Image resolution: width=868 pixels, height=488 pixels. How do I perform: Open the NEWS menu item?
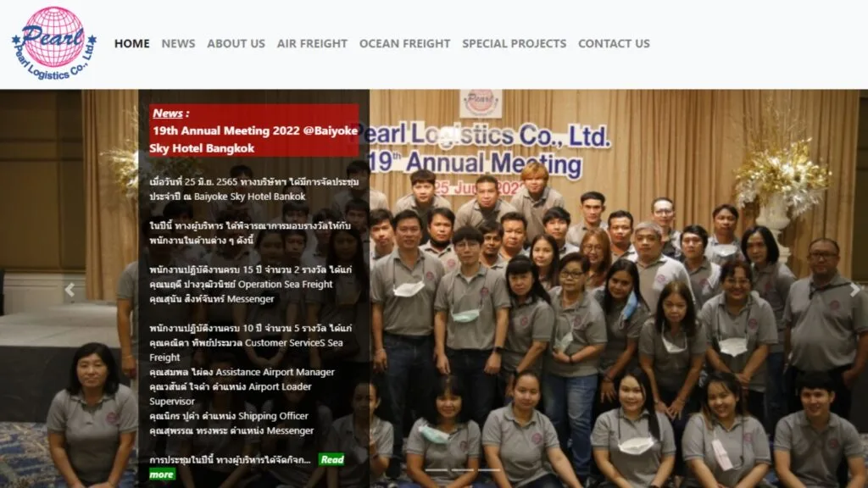178,43
